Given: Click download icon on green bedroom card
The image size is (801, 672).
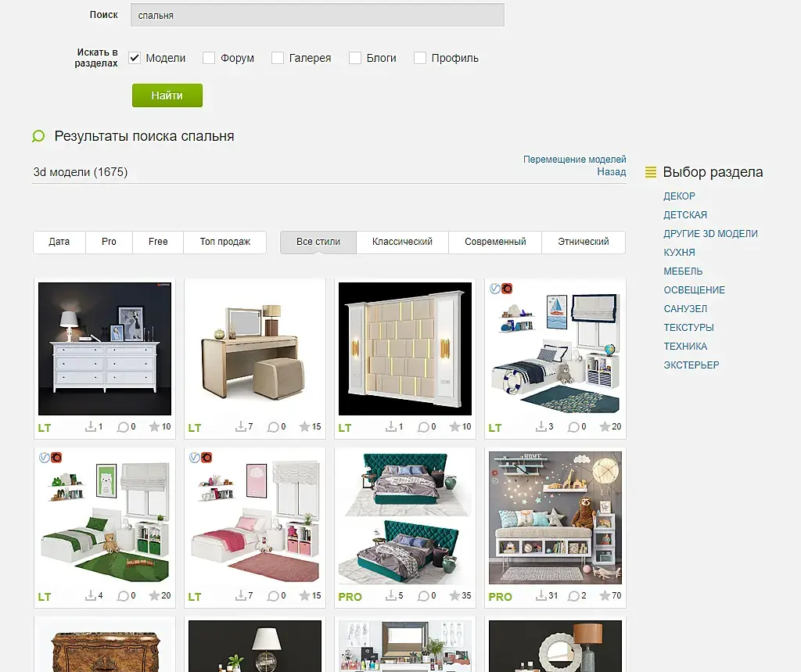Looking at the screenshot, I should tap(91, 595).
